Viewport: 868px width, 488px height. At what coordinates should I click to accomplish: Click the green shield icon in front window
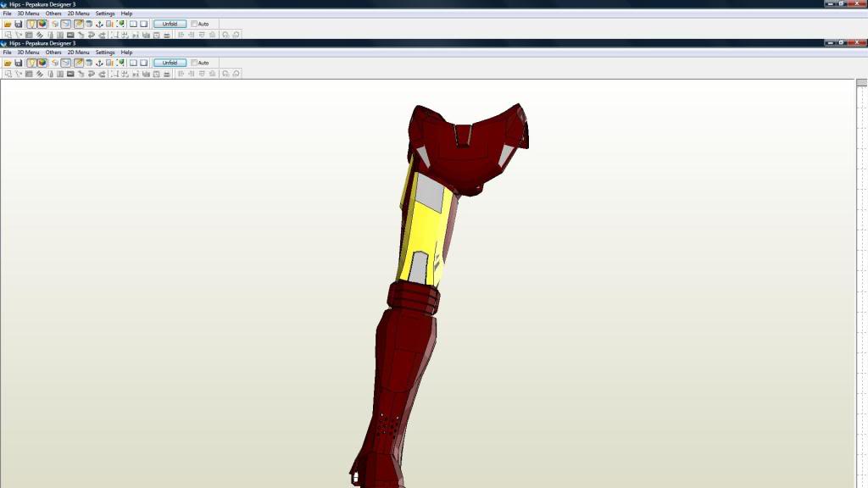coord(120,63)
